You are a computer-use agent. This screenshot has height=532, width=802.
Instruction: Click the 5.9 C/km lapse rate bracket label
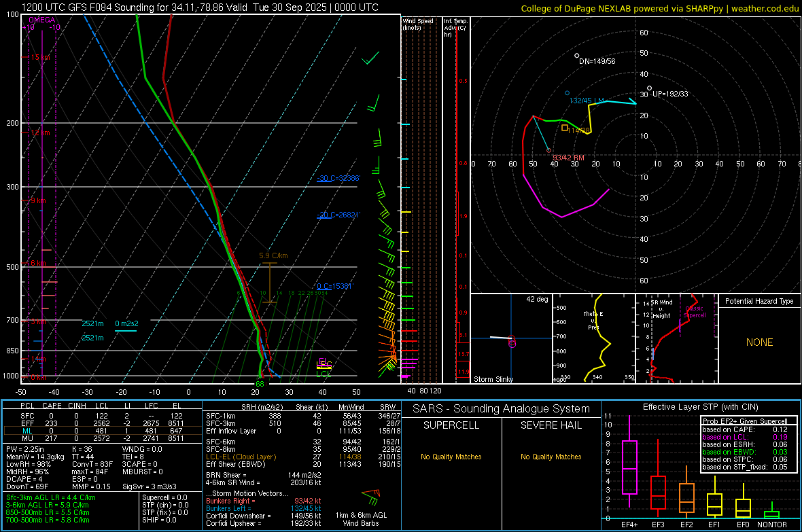click(x=273, y=255)
